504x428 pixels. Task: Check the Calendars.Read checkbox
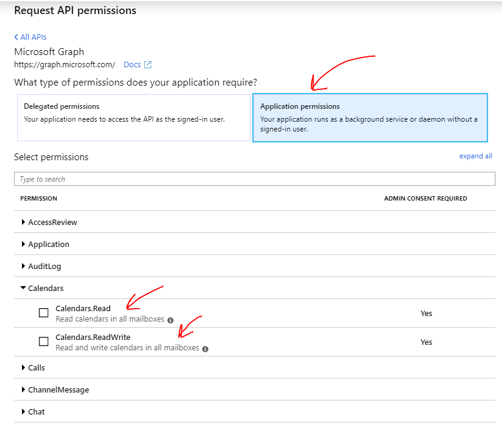click(x=44, y=312)
